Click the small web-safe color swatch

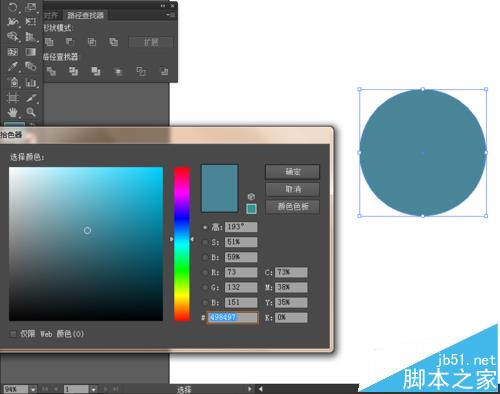(x=251, y=209)
